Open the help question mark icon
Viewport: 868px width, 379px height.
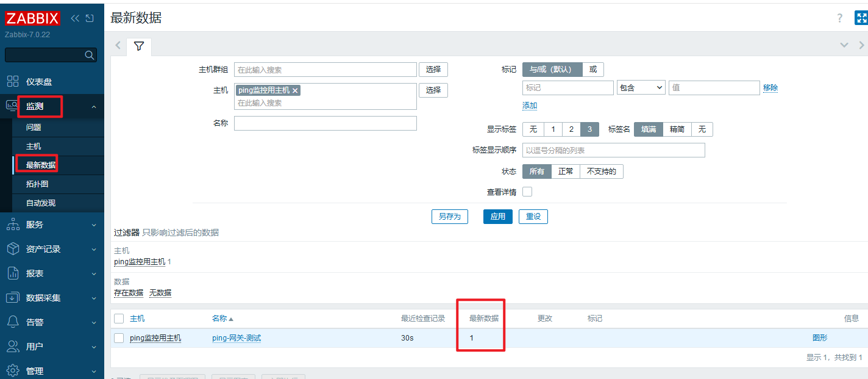pos(840,18)
